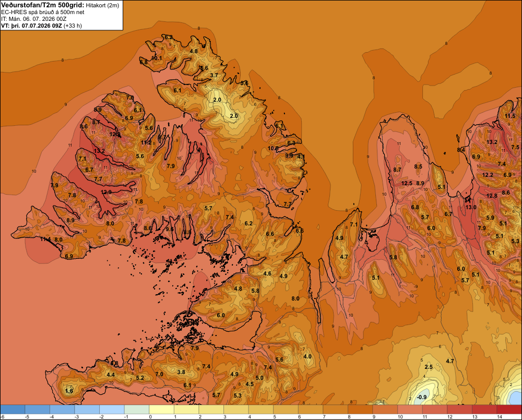Click the legend tick label '-3'

coord(77,417)
